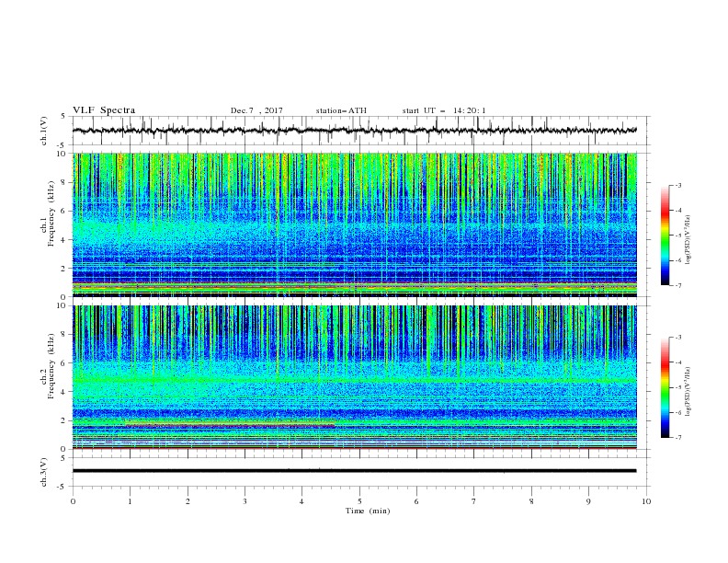Select the ch.2 colorbar 'log(PSD)(V²/Hz)' label
The image size is (728, 563).
click(688, 391)
